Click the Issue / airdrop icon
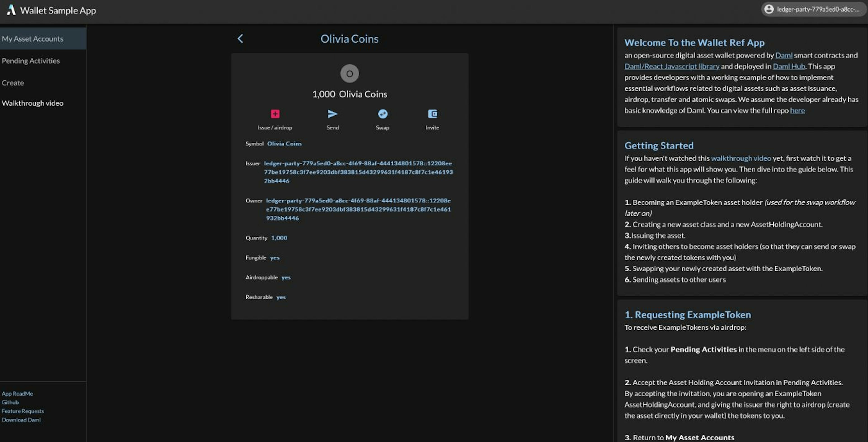 (275, 114)
